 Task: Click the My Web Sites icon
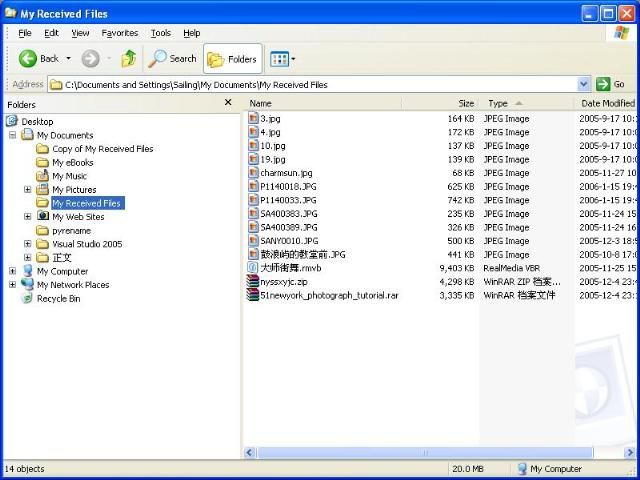(42, 216)
